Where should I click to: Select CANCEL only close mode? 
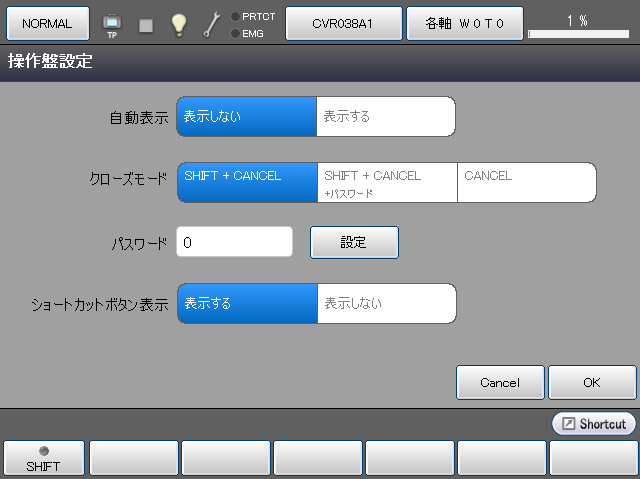[526, 182]
